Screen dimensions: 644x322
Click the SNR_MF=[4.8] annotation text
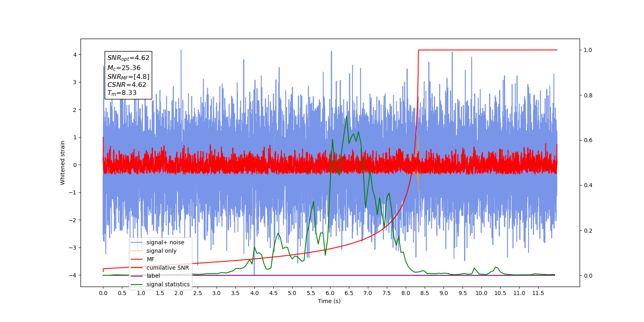[x=128, y=76]
